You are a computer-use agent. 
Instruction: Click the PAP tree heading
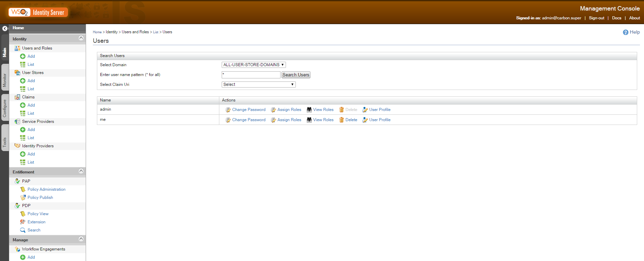[26, 181]
